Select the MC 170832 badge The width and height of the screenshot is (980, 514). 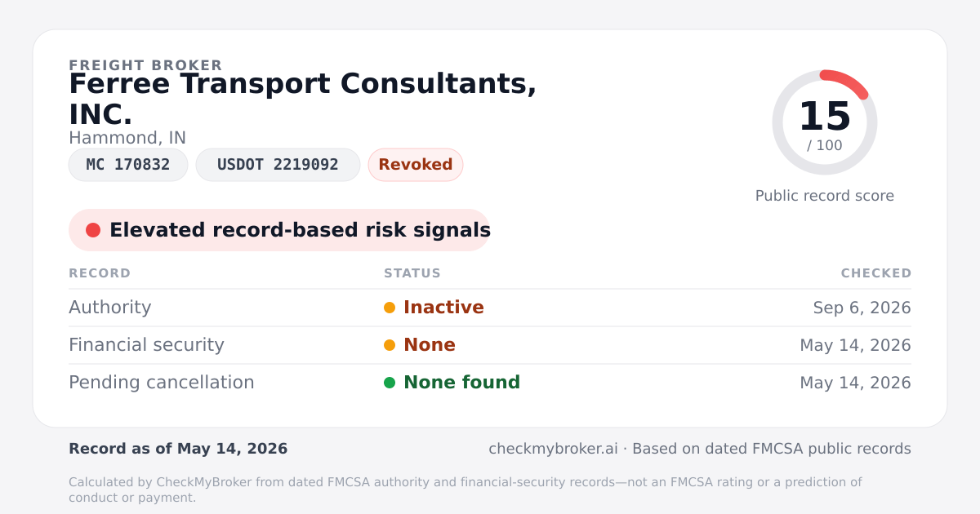coord(128,165)
